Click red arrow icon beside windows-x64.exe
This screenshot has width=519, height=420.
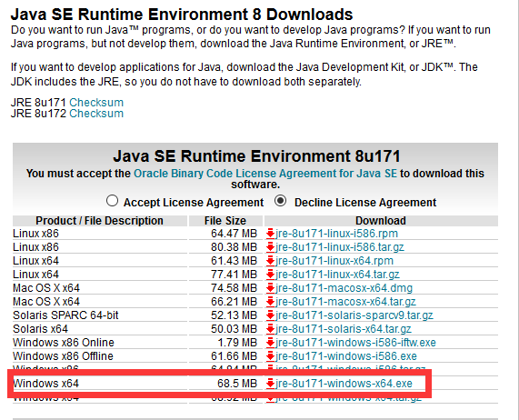click(x=271, y=384)
